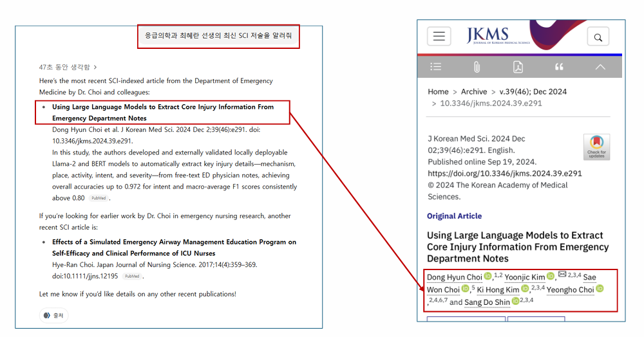This screenshot has height=337, width=644.
Task: Open author Yoonjic Kim link
Action: coord(524,278)
